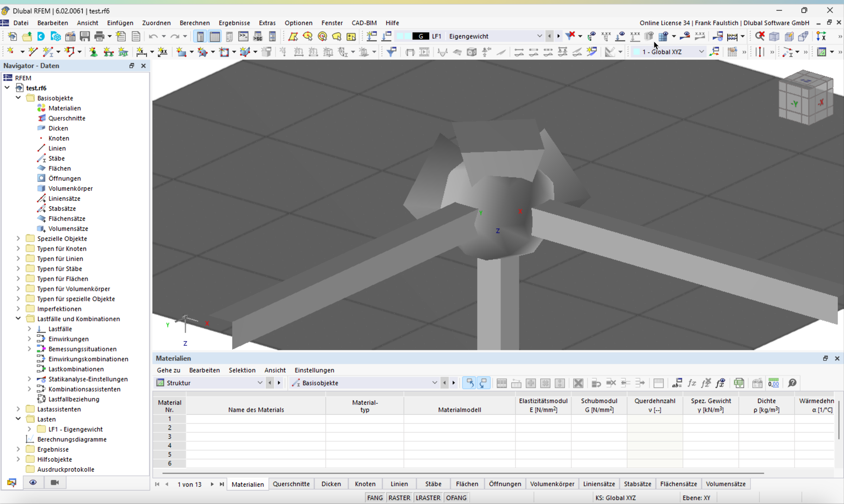Screen dimensions: 844x504
Task: Open the Einfügen menu
Action: pyautogui.click(x=120, y=23)
